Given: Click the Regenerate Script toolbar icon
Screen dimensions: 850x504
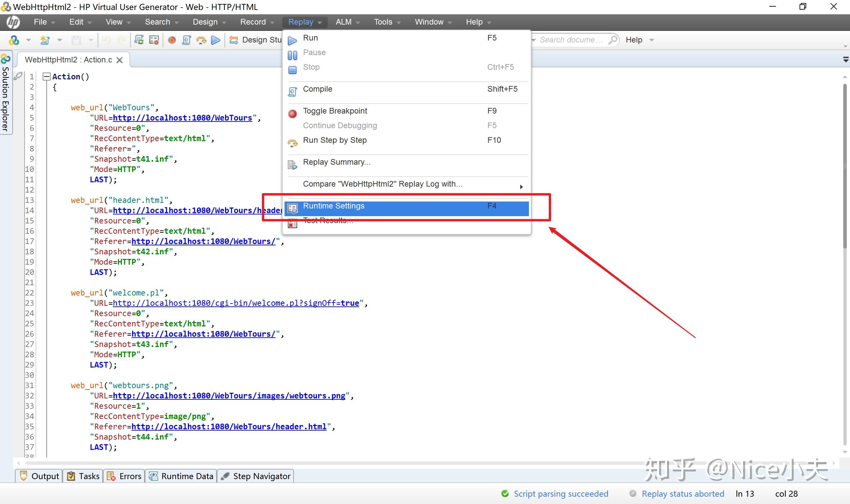Looking at the screenshot, I should tap(139, 40).
